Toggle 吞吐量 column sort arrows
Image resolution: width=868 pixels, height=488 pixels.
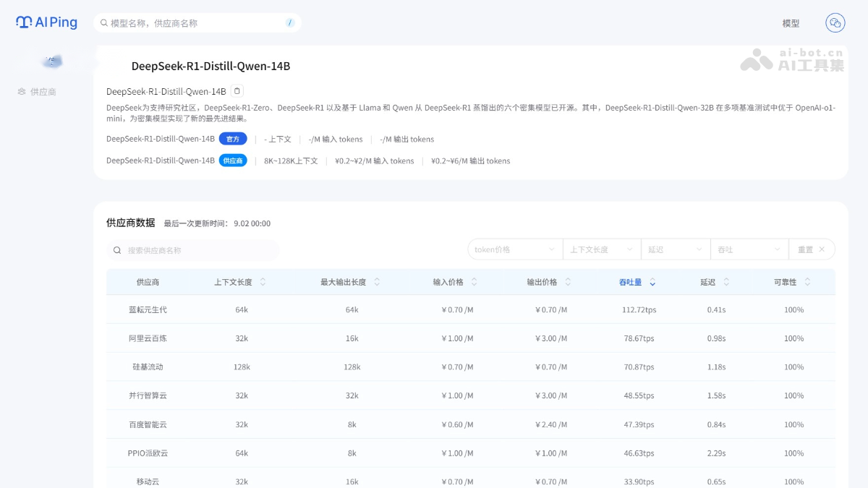click(652, 282)
